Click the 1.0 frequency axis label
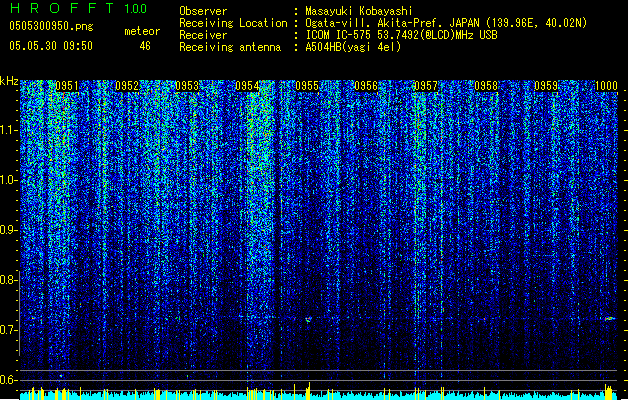The height and width of the screenshot is (400, 629). coord(8,180)
